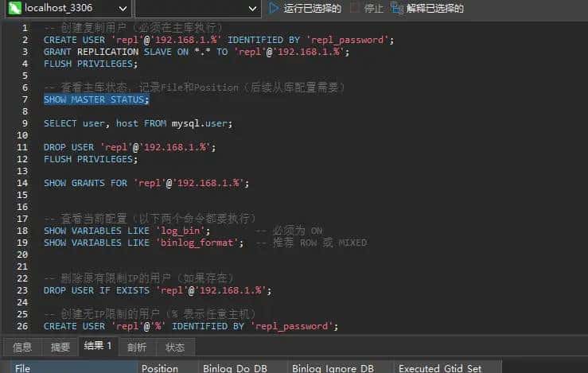Click the ON comment after log_bin
588x373 pixels.
click(x=289, y=231)
